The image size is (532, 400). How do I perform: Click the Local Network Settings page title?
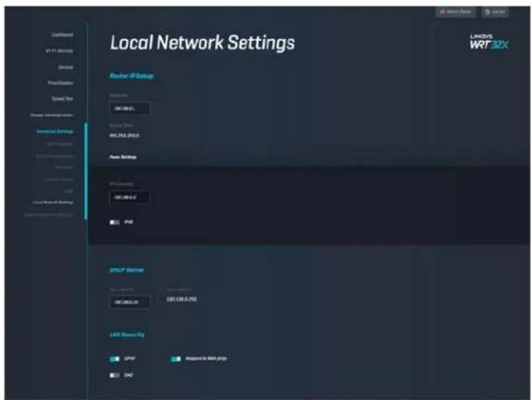203,43
